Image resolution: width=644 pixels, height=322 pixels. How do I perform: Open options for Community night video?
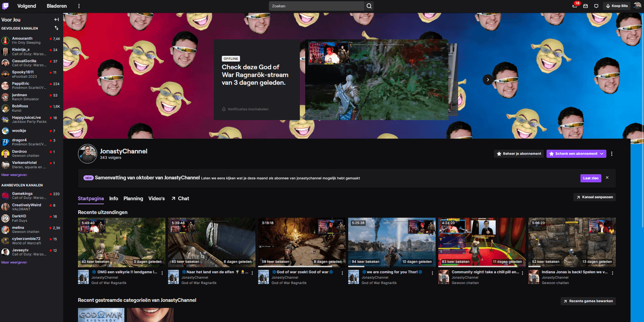point(522,273)
